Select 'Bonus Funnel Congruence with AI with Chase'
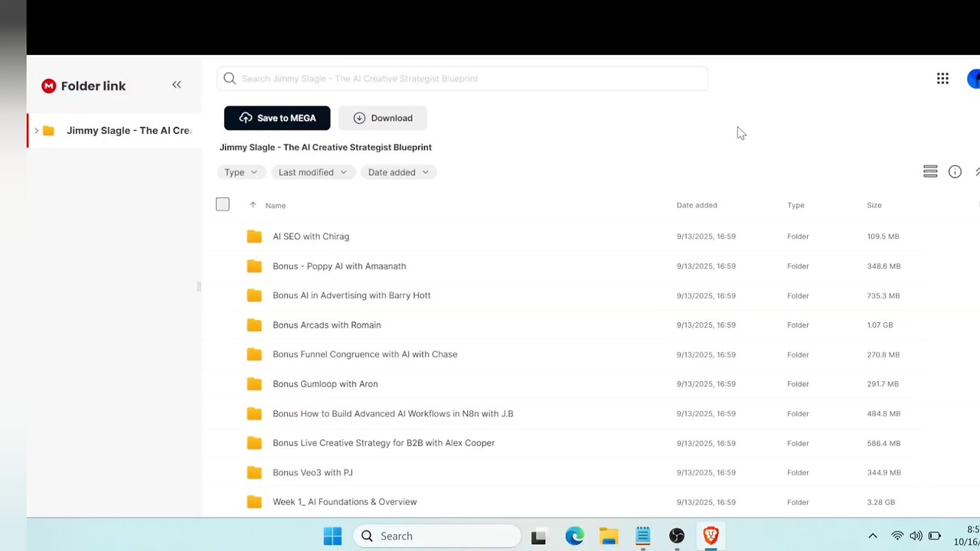980x551 pixels. click(x=365, y=354)
